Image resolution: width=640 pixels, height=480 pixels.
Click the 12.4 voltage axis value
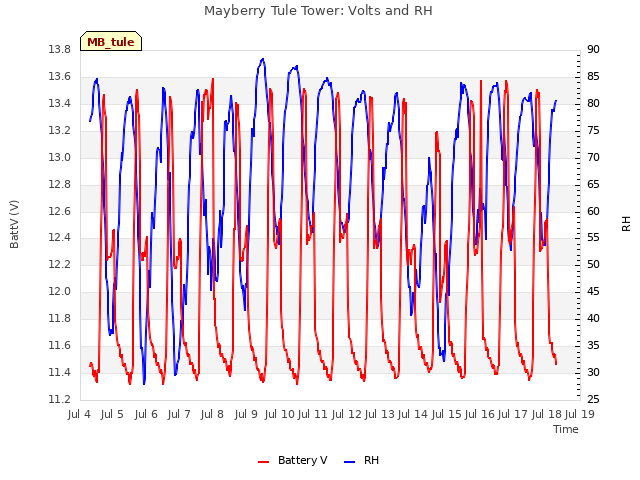point(60,238)
